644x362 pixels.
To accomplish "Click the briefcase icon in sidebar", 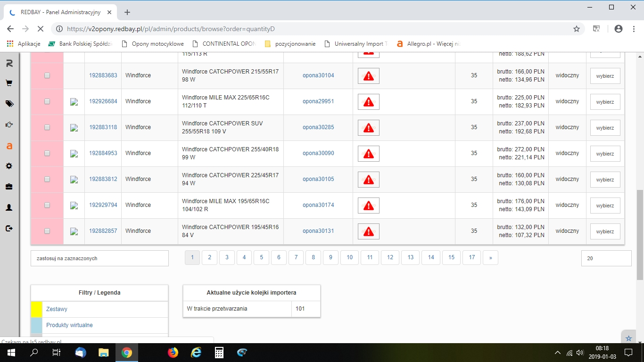I will pyautogui.click(x=9, y=187).
